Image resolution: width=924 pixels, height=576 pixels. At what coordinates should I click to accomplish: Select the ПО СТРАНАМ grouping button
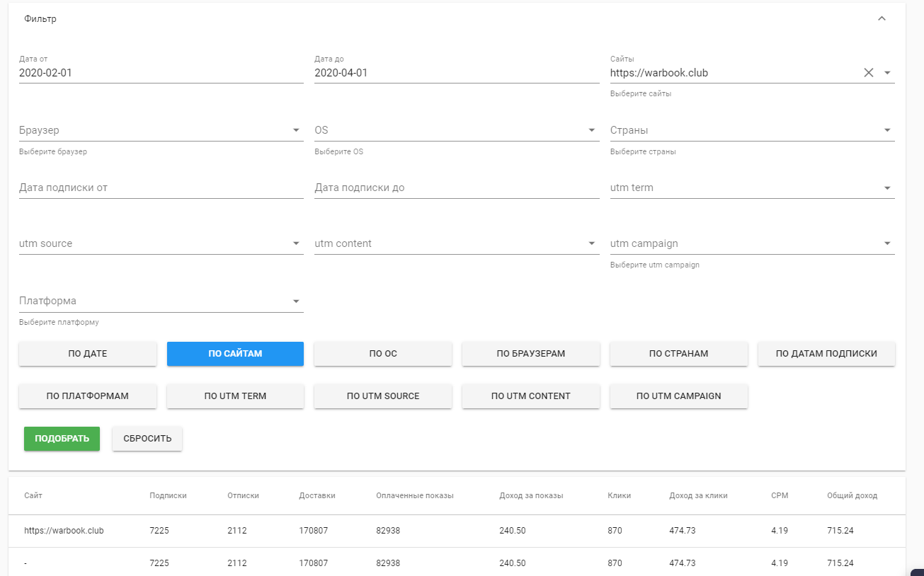point(678,354)
